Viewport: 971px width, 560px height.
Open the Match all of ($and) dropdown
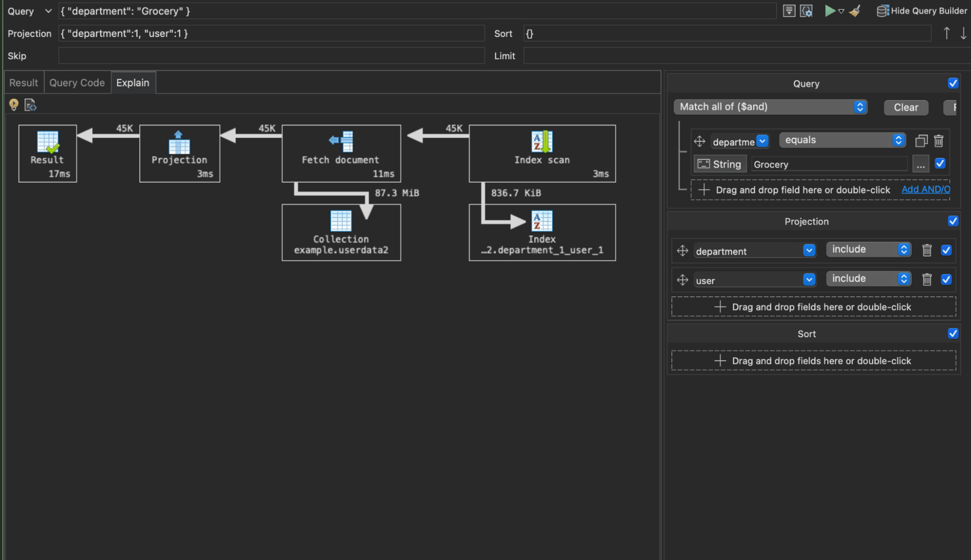point(770,107)
